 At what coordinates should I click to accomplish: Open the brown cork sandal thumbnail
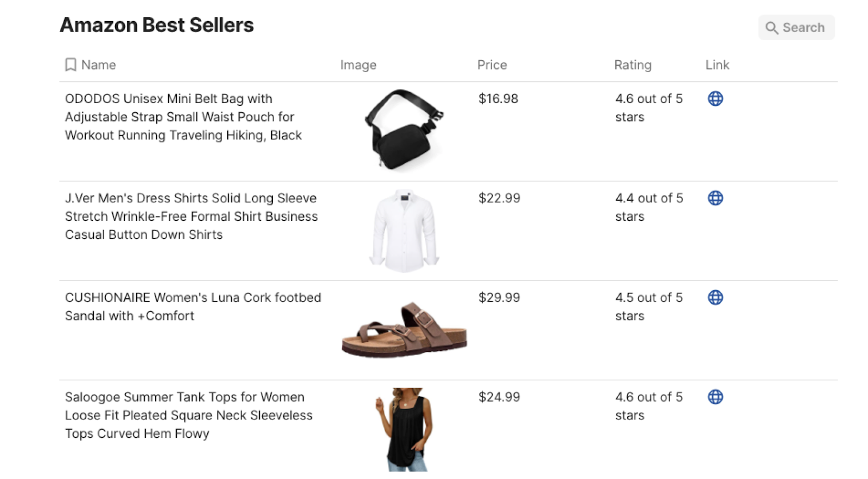pos(404,329)
